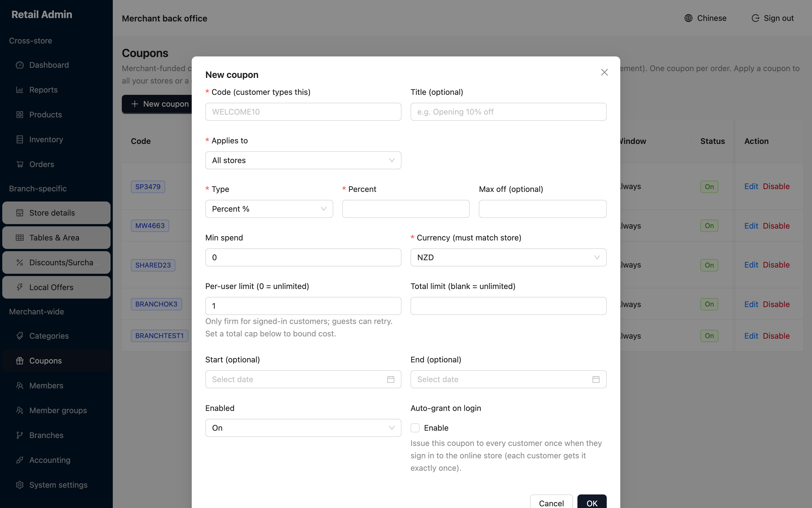Click the Dashboard sidebar icon

click(x=20, y=65)
